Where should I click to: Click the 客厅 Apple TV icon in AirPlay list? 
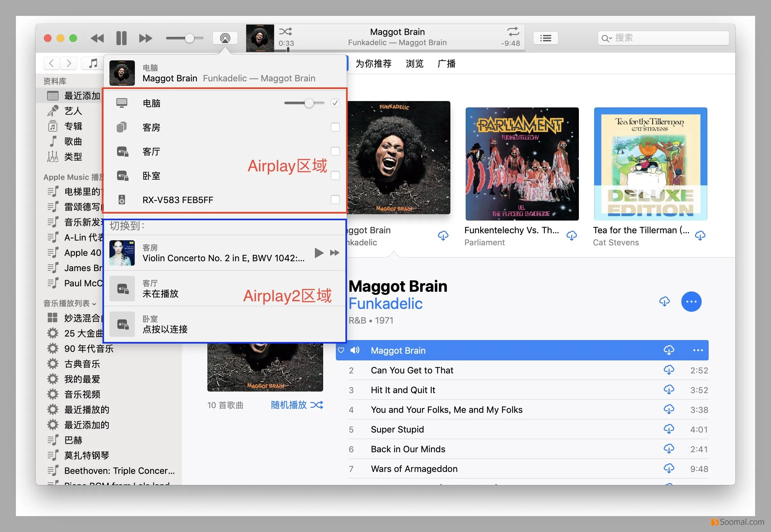pos(122,152)
